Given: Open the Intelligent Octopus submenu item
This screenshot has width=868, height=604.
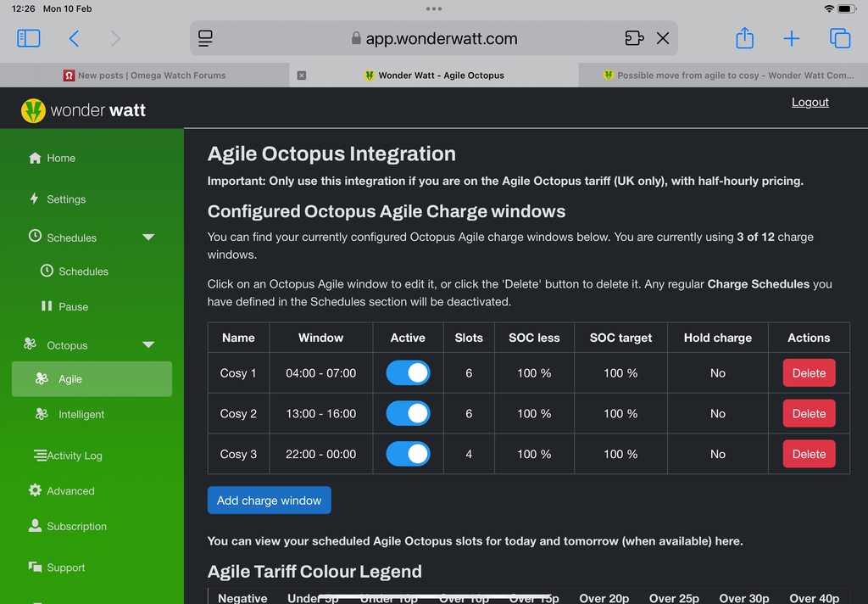Looking at the screenshot, I should 81,415.
